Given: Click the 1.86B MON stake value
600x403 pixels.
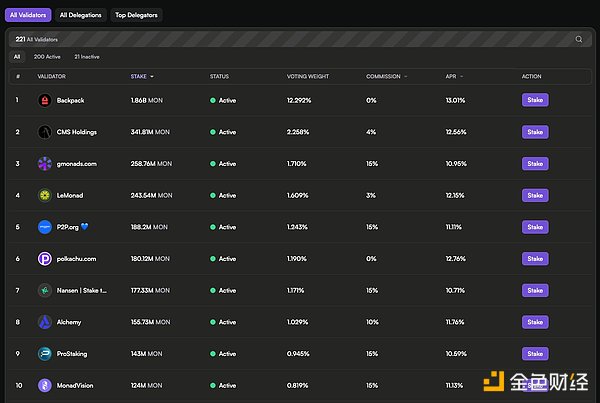Looking at the screenshot, I should [147, 100].
